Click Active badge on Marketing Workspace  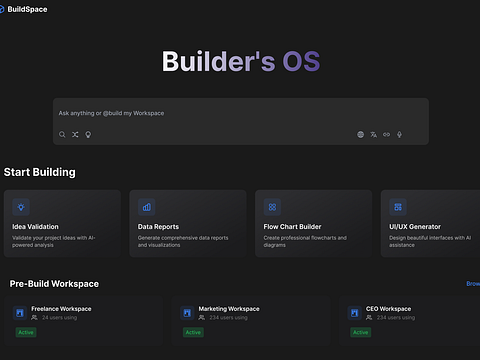pyautogui.click(x=193, y=332)
